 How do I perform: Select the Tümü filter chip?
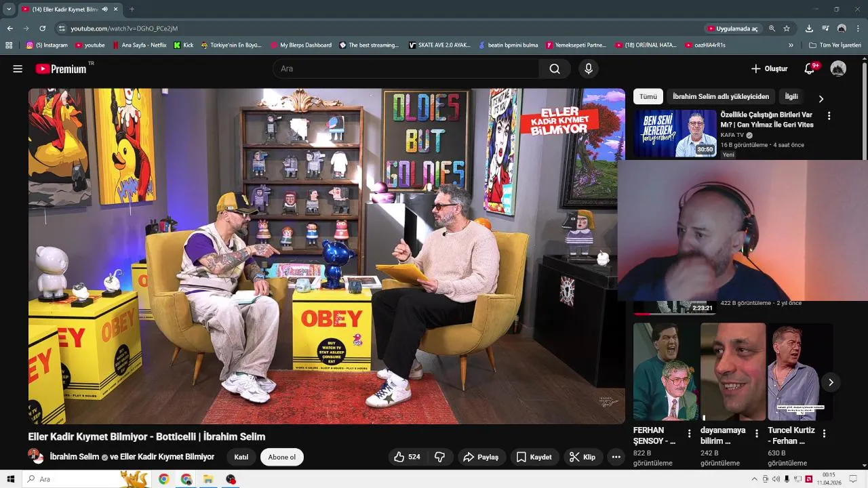[x=648, y=97]
